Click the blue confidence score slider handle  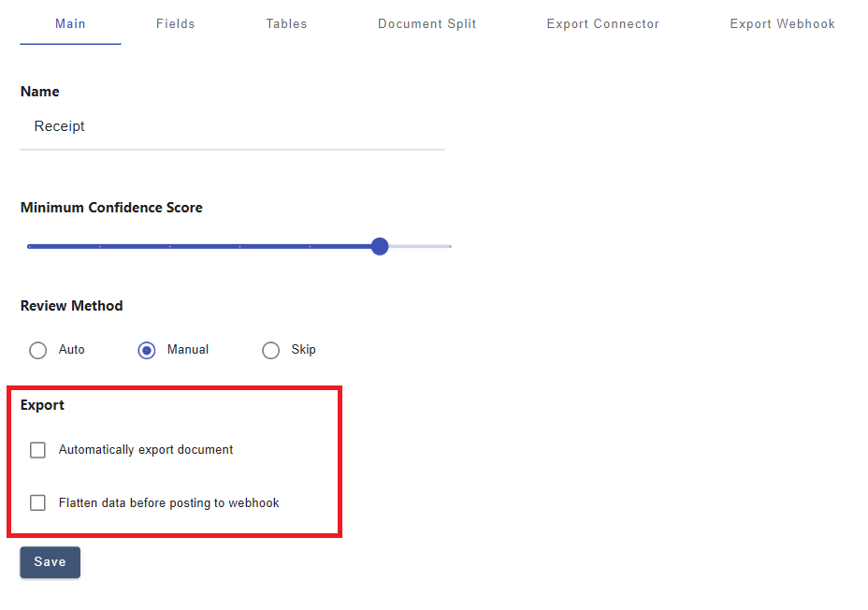tap(379, 246)
